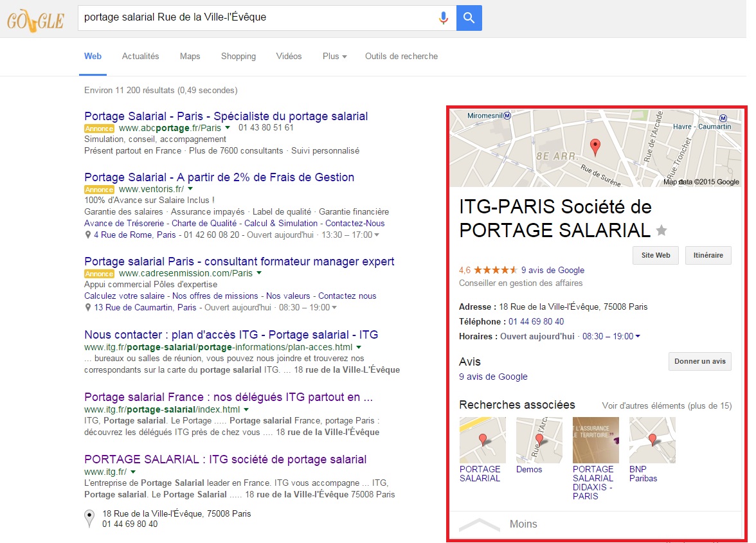
Task: Switch to the Maps tab
Action: [190, 57]
